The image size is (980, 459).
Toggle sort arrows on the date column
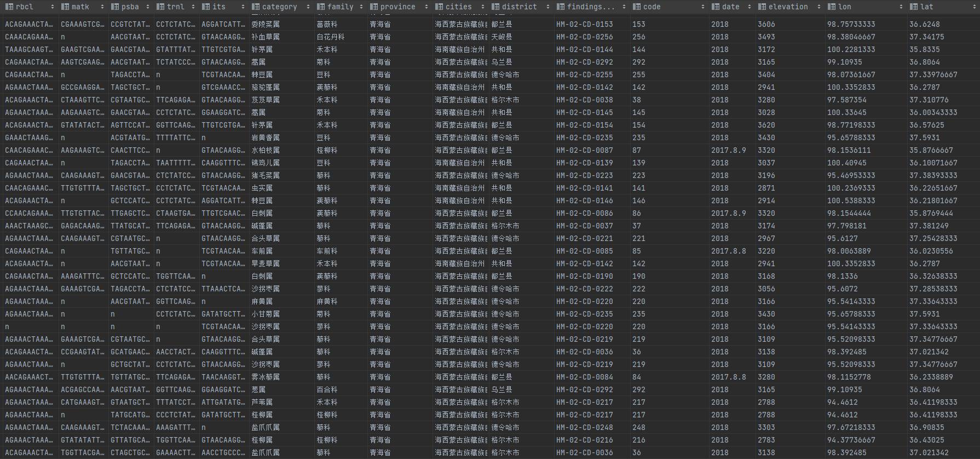tap(749, 7)
